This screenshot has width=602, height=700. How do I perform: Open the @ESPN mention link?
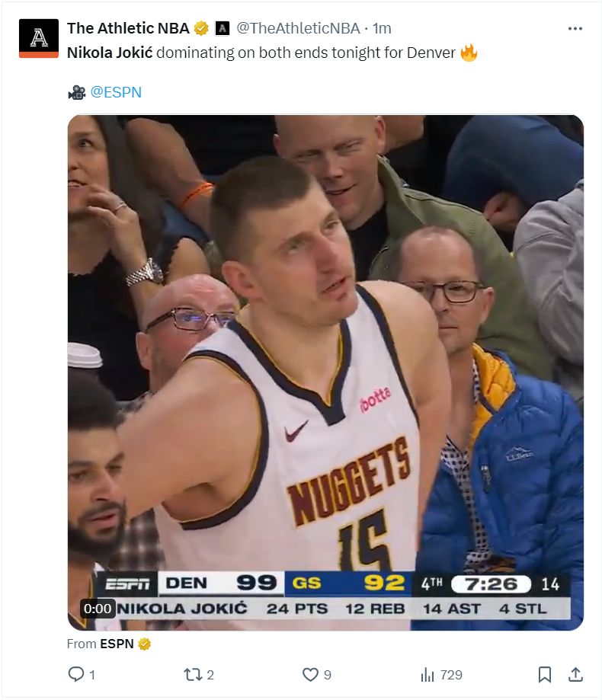coord(116,92)
